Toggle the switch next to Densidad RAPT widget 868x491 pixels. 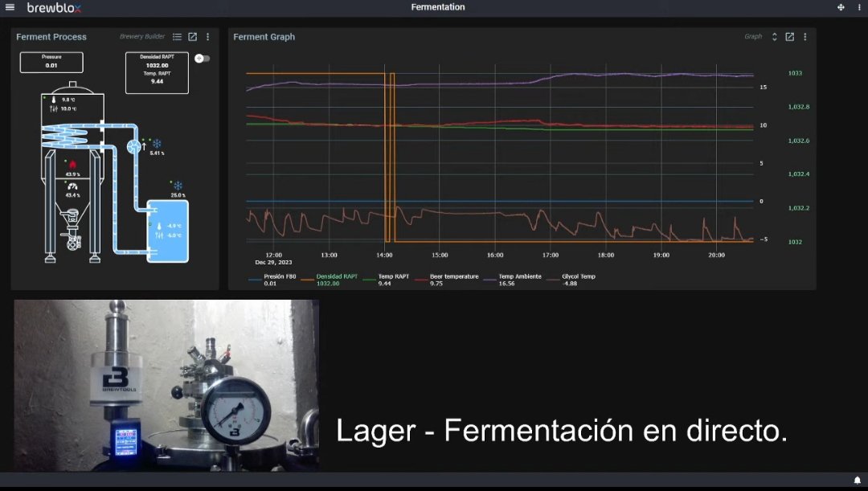(x=202, y=58)
